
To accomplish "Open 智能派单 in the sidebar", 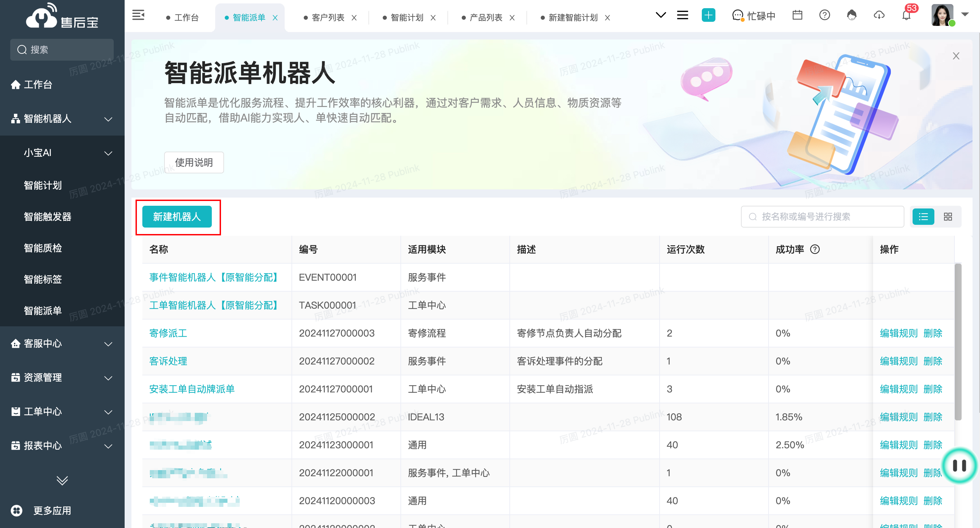I will pyautogui.click(x=43, y=311).
